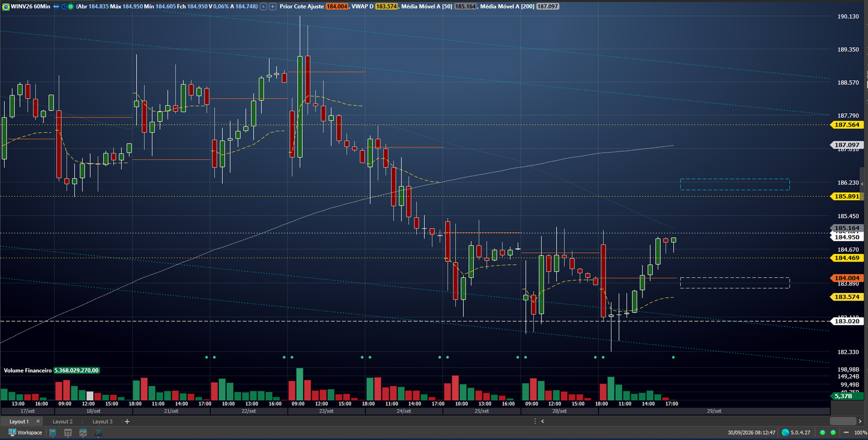Open the teal book icon in bottom toolbar
This screenshot has width=868, height=440.
point(53,432)
